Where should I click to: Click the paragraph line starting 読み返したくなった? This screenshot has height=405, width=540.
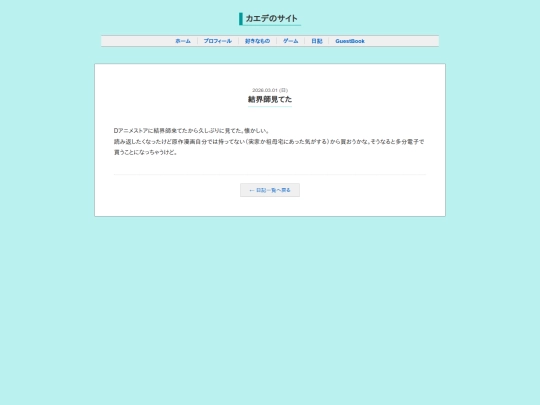point(269,142)
